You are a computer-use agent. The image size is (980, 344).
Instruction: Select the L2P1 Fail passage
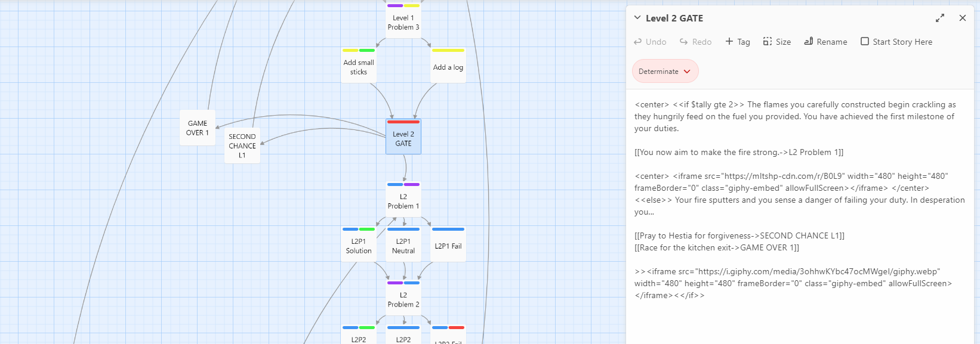point(448,244)
